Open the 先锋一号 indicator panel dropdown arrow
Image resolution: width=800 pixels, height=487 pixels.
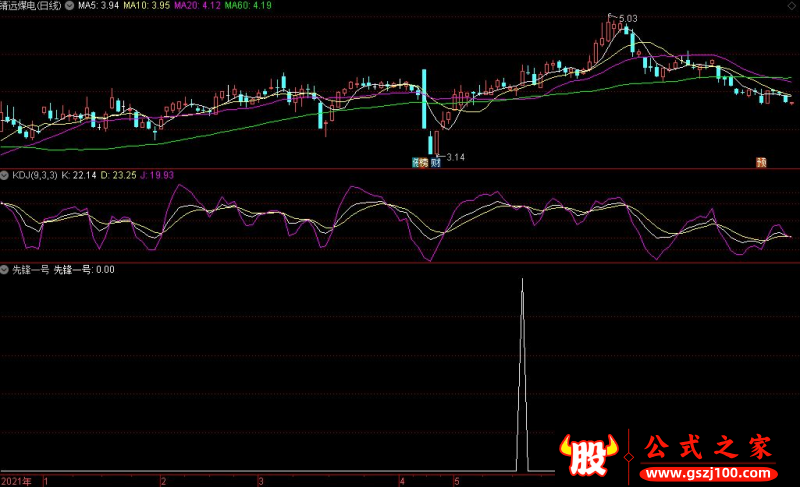coord(5,270)
